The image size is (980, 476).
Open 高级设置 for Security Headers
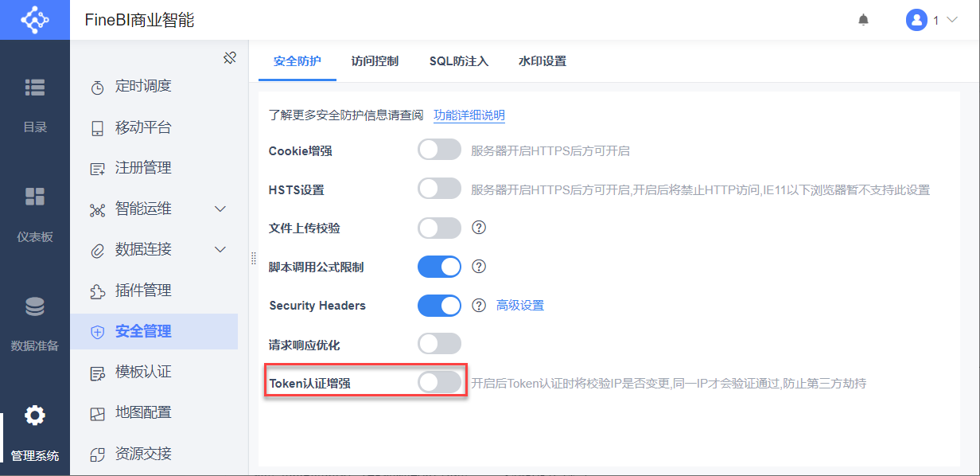point(520,306)
